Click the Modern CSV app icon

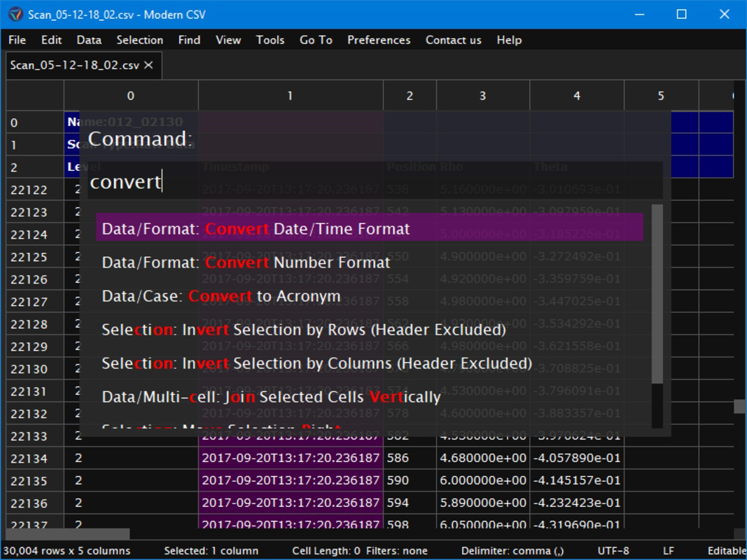pyautogui.click(x=15, y=14)
